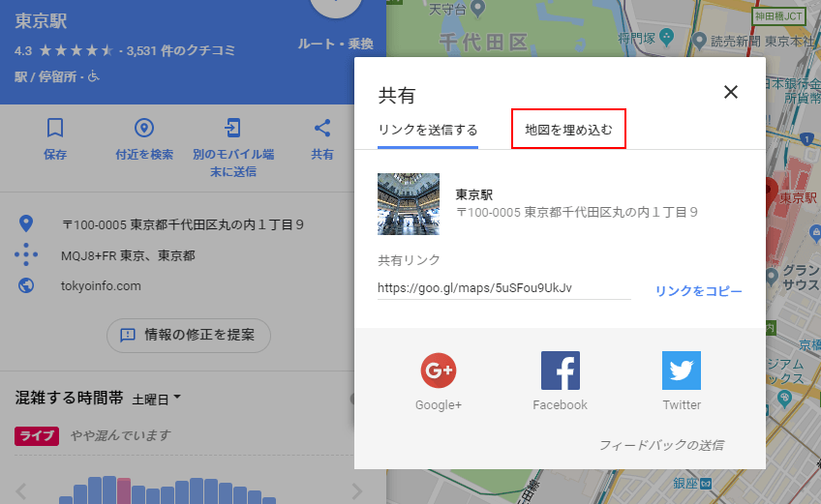The height and width of the screenshot is (504, 821).
Task: Click the address location pin icon
Action: [x=25, y=224]
